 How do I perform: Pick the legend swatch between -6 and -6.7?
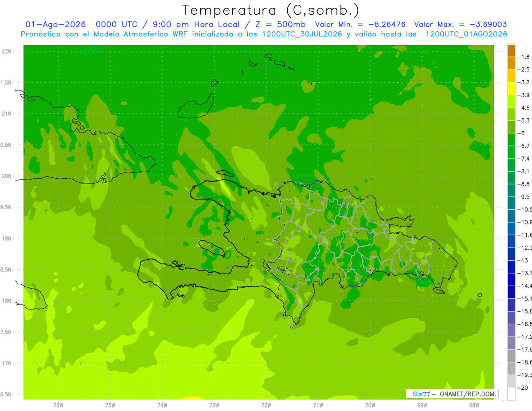coord(511,140)
